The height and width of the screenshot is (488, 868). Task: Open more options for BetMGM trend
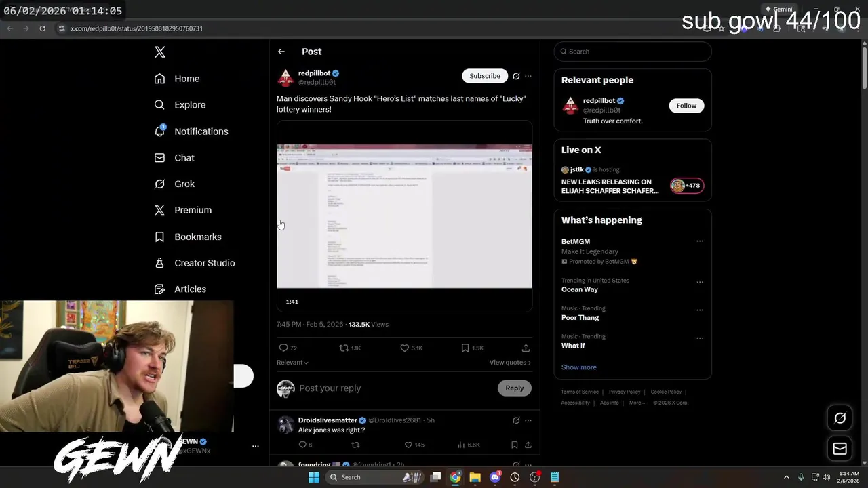tap(700, 241)
